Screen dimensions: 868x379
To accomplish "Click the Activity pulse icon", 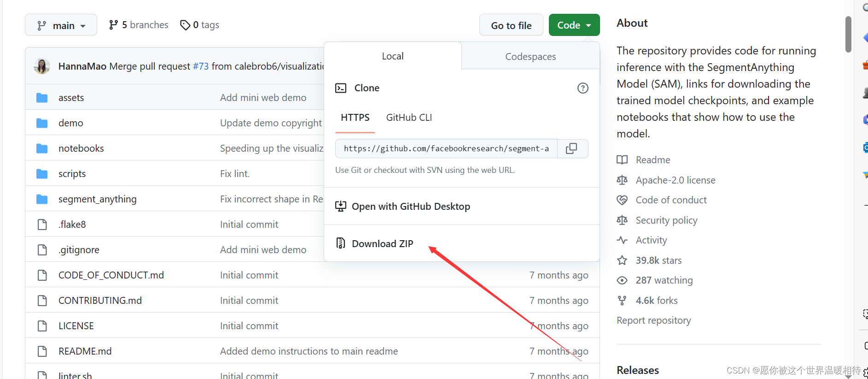I will (x=622, y=240).
